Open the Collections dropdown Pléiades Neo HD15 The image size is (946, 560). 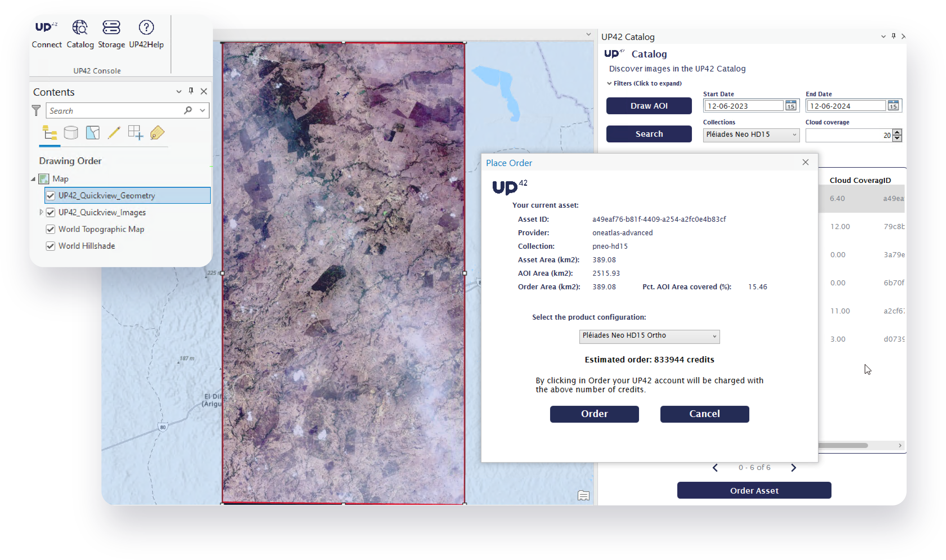(750, 135)
